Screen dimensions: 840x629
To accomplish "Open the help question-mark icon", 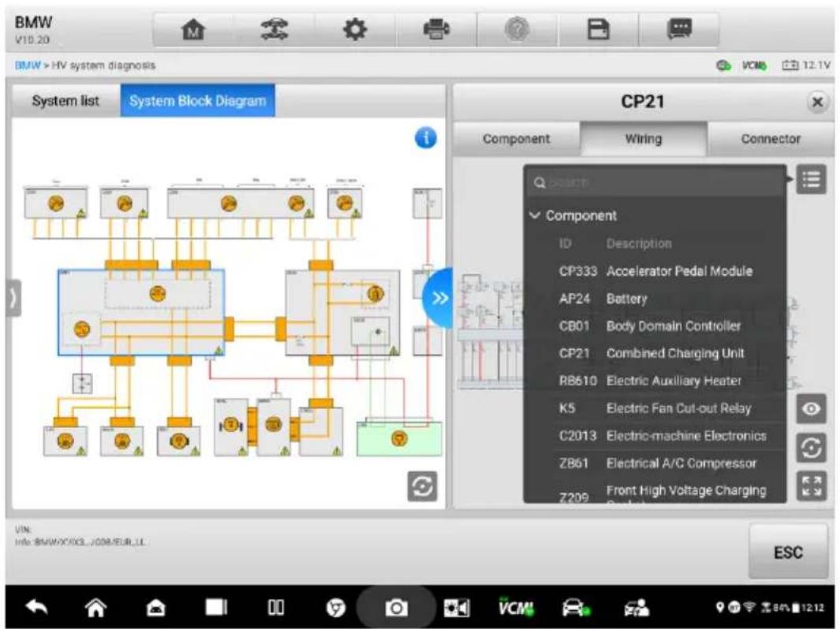I will [x=517, y=29].
